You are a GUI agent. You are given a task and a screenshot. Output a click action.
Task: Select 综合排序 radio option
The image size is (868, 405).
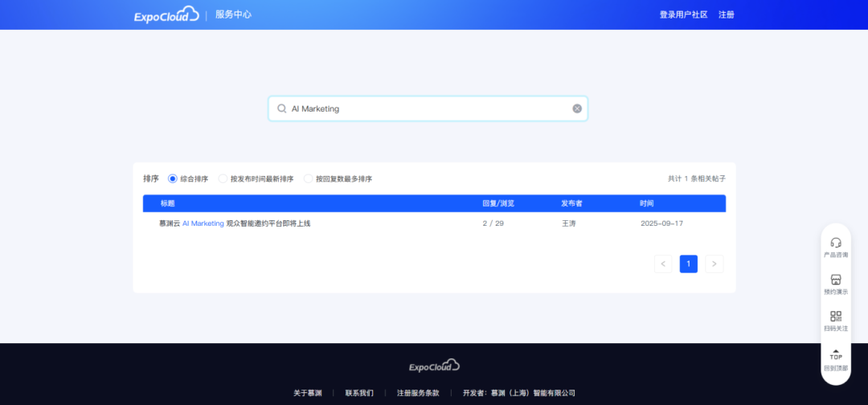[x=172, y=178]
